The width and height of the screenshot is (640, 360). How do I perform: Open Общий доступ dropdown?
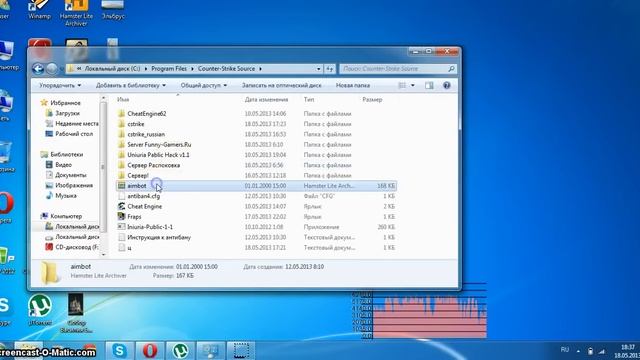204,85
